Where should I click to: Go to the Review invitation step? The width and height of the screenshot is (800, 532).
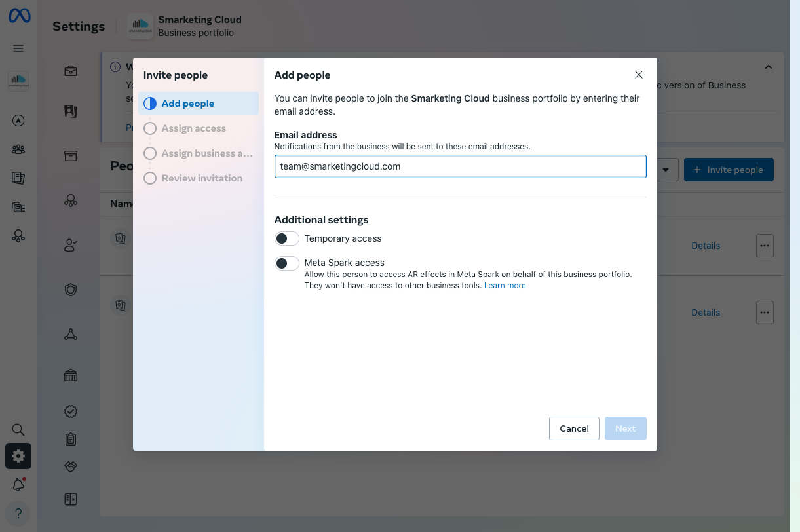(199, 178)
